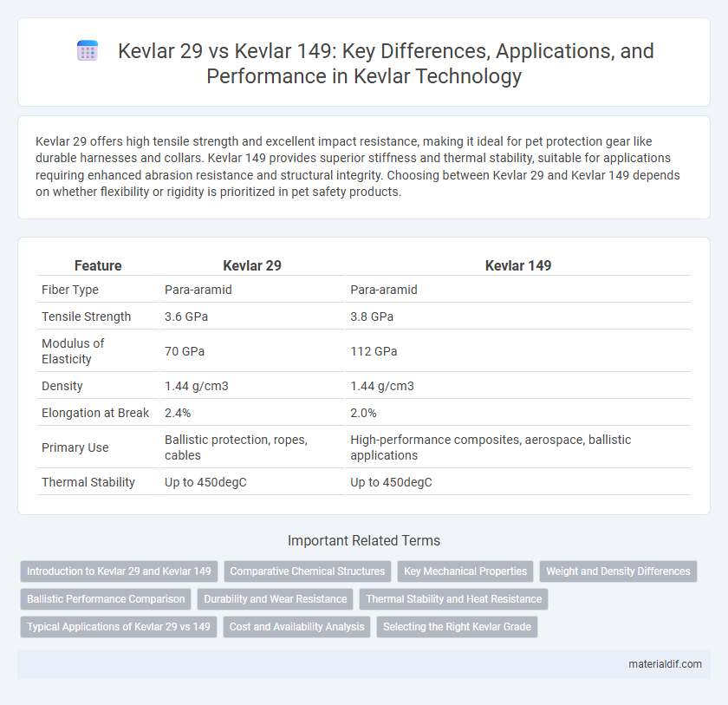The height and width of the screenshot is (705, 728).
Task: Open the 'Comparative Chemical Structures' tag
Action: pyautogui.click(x=308, y=571)
